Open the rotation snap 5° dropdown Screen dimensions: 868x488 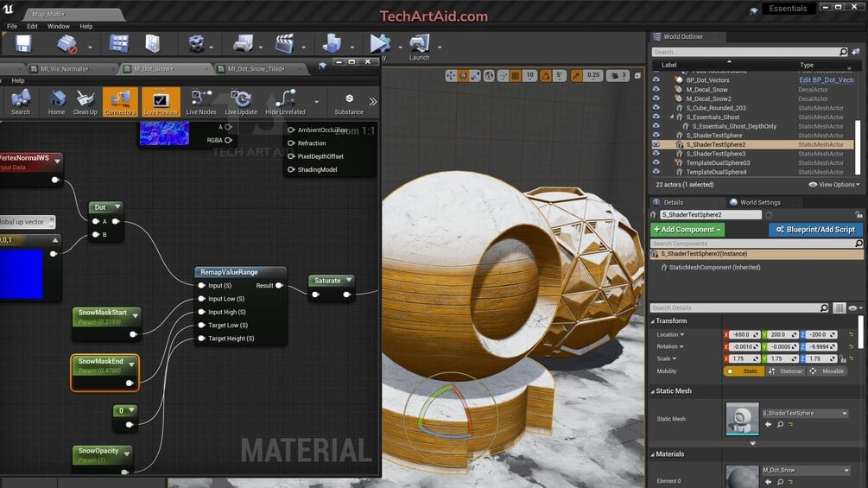pos(559,75)
